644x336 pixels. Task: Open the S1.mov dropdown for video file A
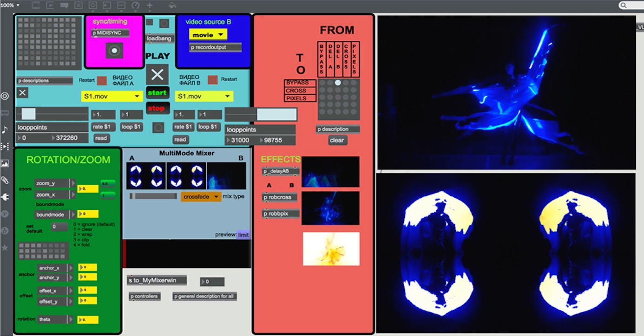coord(112,96)
